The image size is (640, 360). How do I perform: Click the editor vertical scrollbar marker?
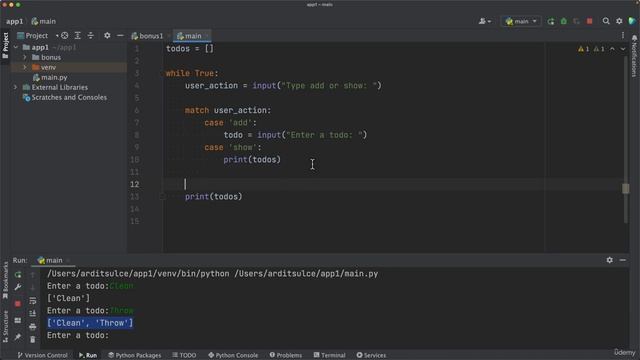[626, 189]
